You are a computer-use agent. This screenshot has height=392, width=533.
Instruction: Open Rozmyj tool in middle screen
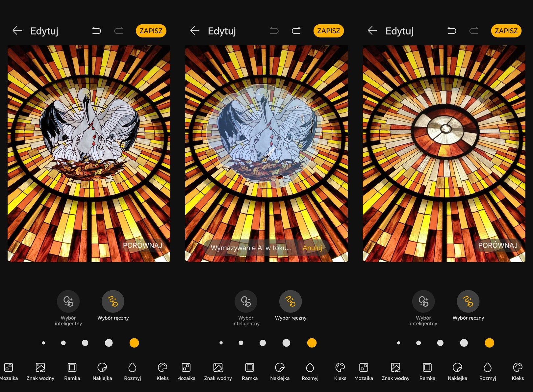[x=310, y=372]
